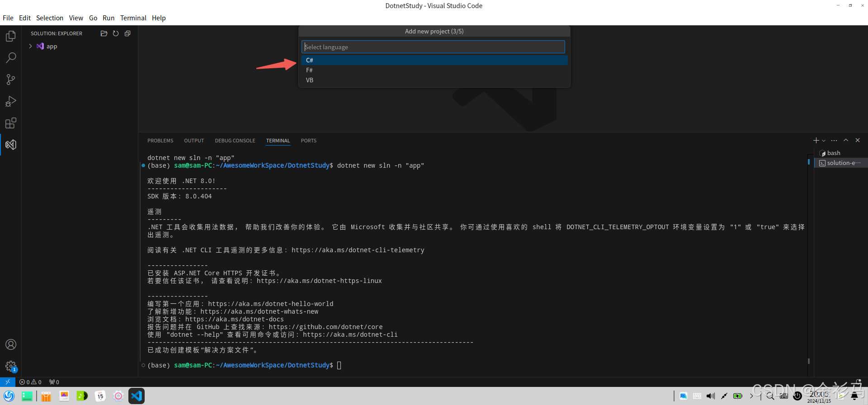Viewport: 868px width, 405px height.
Task: Choose C# as the project language
Action: (434, 60)
